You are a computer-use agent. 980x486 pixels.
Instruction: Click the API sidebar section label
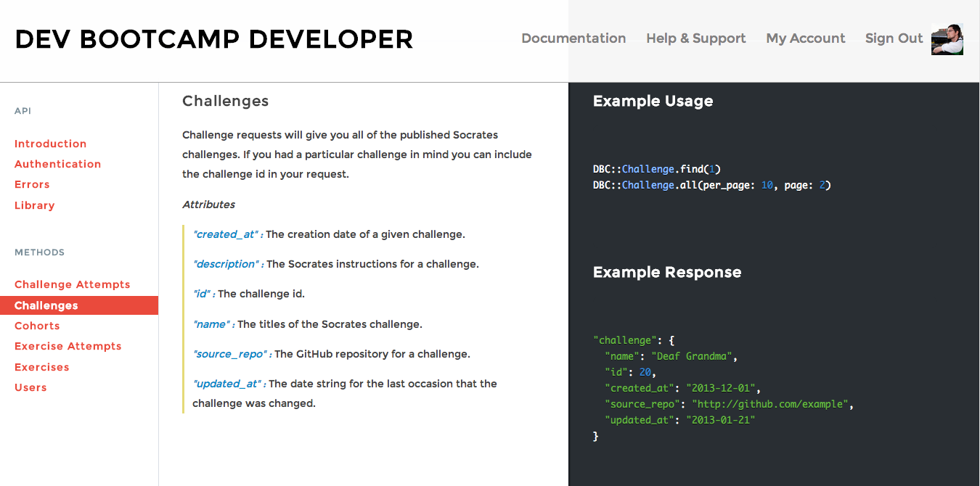[23, 111]
